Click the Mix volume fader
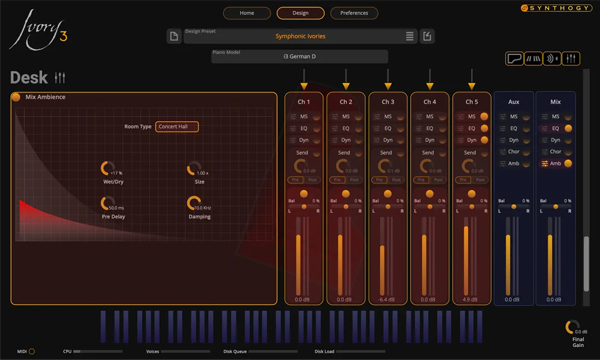Viewport: 600px width, 360px height. coord(550,256)
